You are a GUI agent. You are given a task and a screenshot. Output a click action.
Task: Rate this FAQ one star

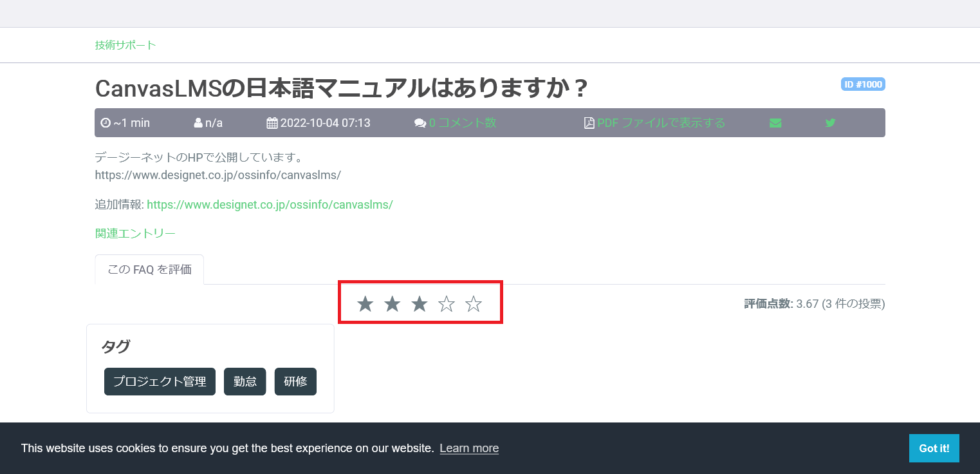tap(365, 304)
